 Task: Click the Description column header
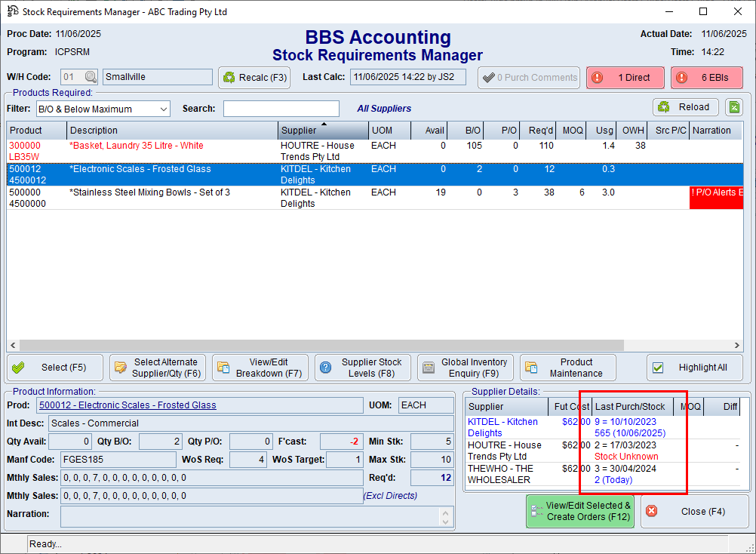tap(171, 131)
